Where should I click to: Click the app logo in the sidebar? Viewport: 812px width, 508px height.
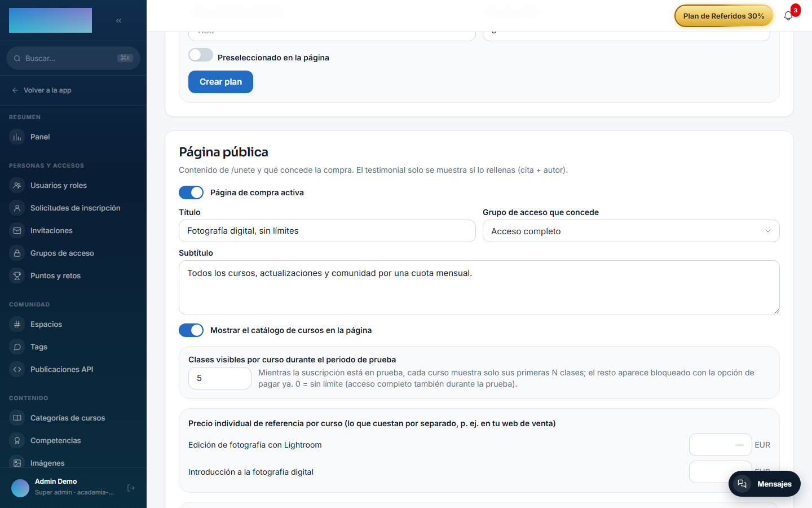pos(50,20)
